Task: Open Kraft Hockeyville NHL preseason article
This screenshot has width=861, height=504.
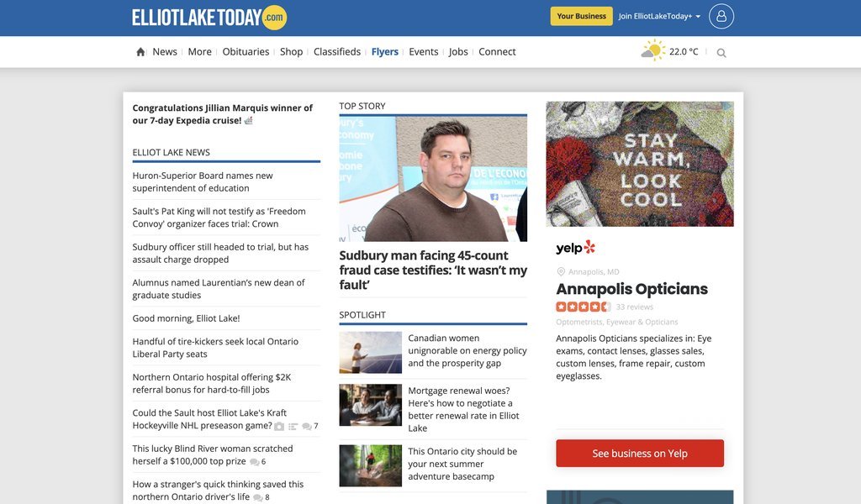Action: pos(209,419)
